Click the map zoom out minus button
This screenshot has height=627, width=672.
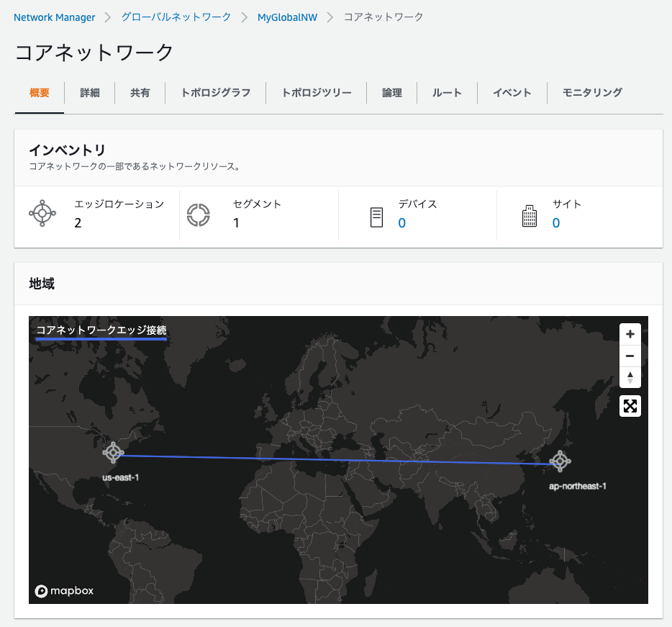[630, 356]
